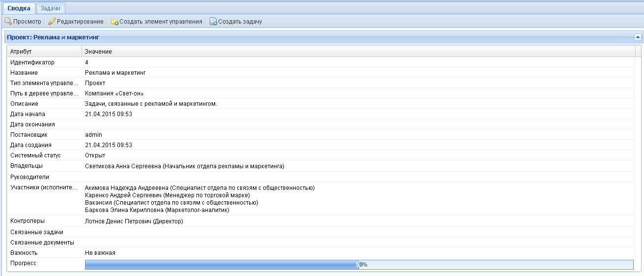Switch to the Задачи tab
The height and width of the screenshot is (276, 644).
(x=51, y=8)
